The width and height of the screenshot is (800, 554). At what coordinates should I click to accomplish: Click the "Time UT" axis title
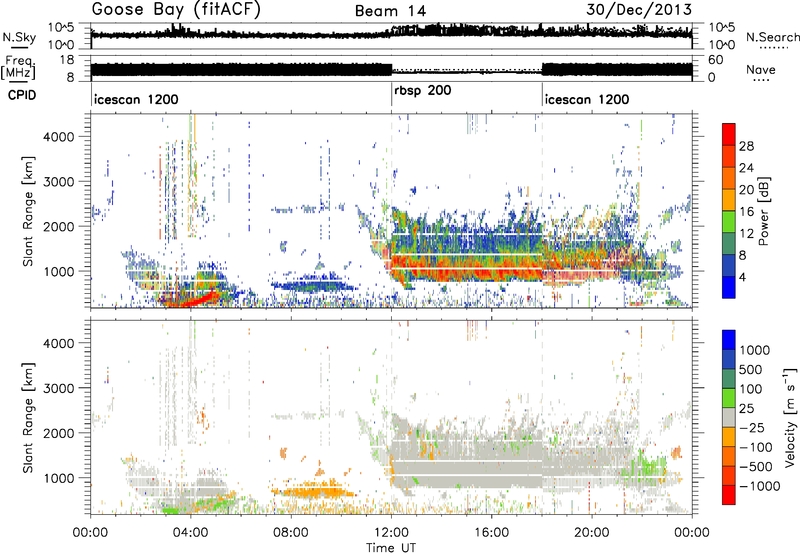pos(391,548)
